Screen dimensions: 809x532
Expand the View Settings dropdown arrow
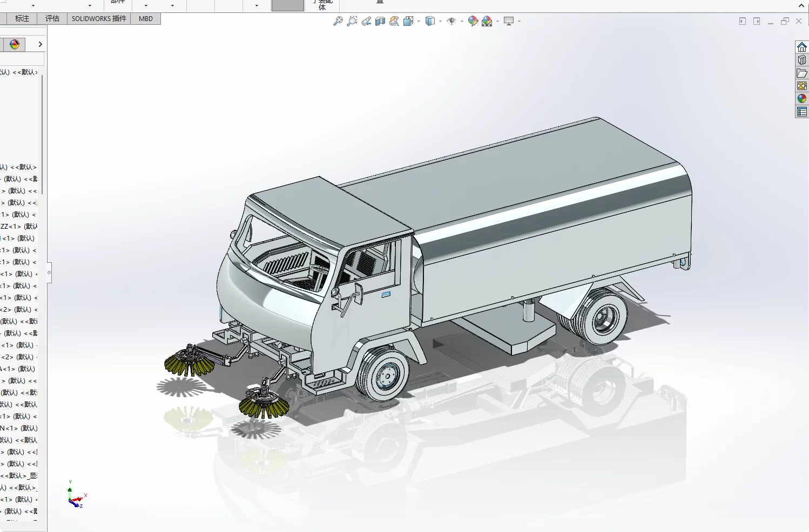(520, 22)
